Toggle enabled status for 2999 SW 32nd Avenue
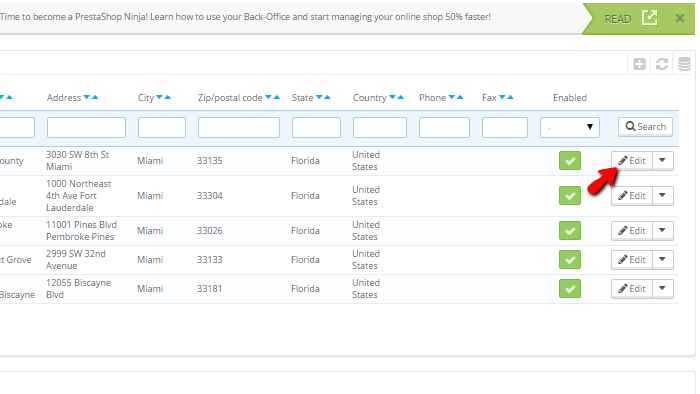This screenshot has width=700, height=394. click(570, 260)
